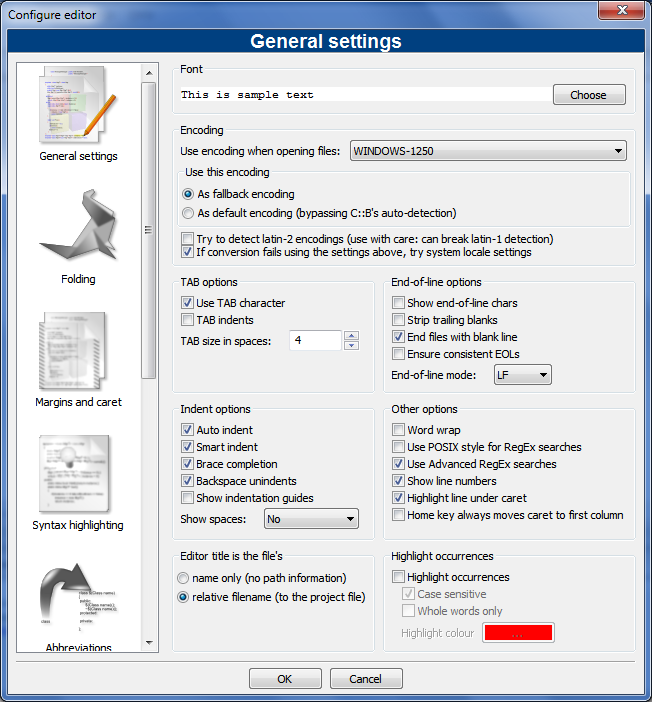The image size is (652, 702).
Task: Click the Choose font button
Action: tap(588, 95)
